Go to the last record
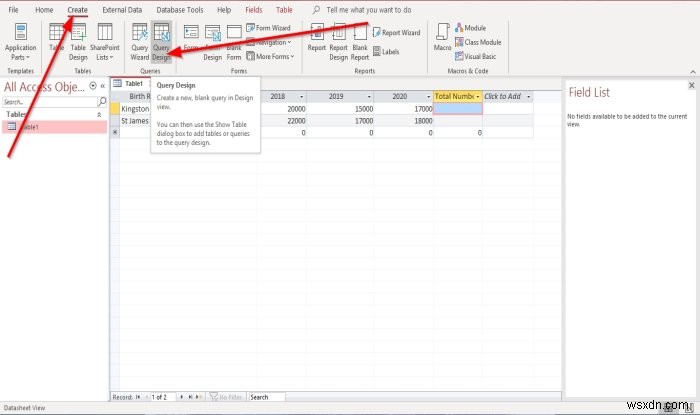The width and height of the screenshot is (700, 415). click(190, 397)
